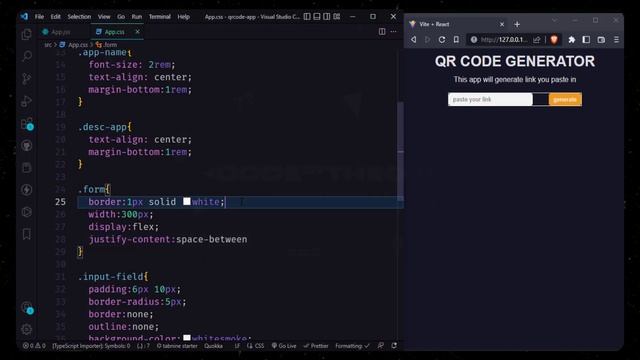
Task: Click the tabnine starter status item
Action: click(177, 346)
